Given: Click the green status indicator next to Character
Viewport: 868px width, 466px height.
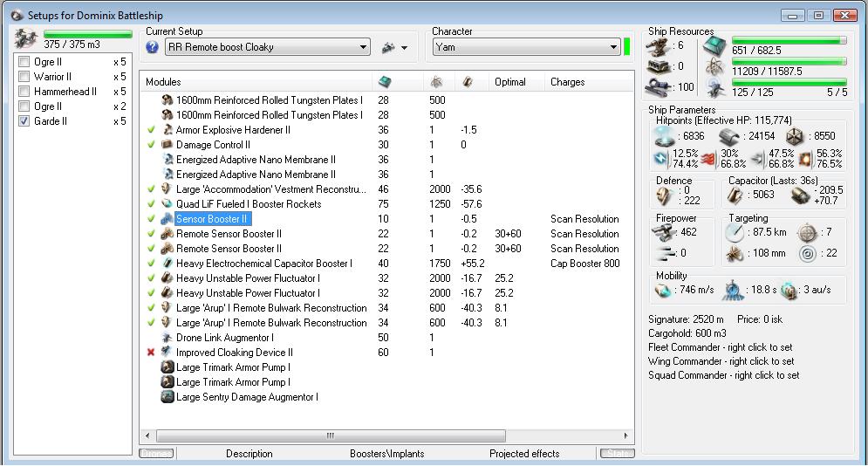Looking at the screenshot, I should pos(626,47).
